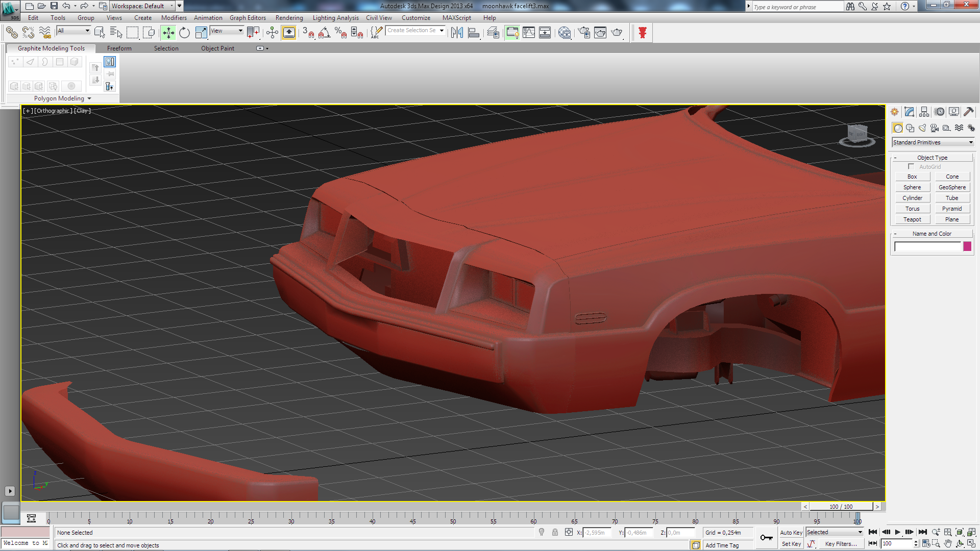The height and width of the screenshot is (551, 980).
Task: Click the GeoSphere button
Action: (952, 187)
